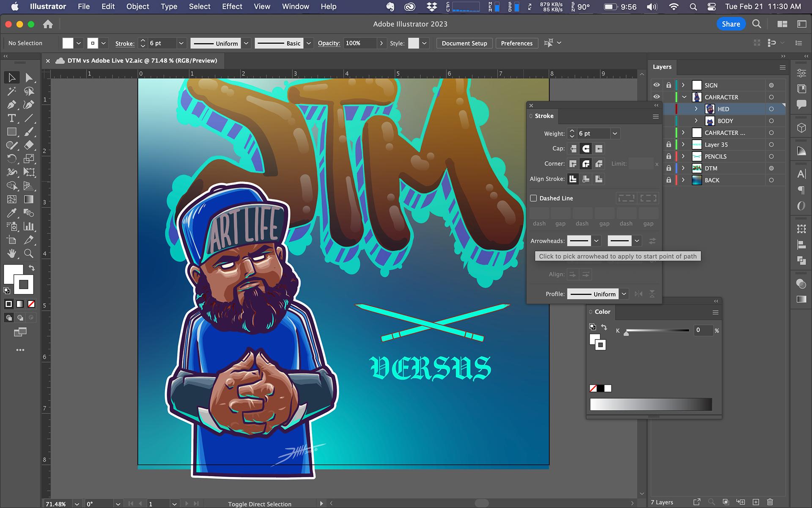
Task: Unlock the DTM layer
Action: 669,168
